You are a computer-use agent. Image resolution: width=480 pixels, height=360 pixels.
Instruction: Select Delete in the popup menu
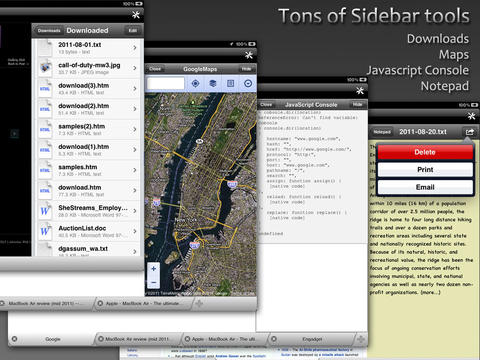425,152
